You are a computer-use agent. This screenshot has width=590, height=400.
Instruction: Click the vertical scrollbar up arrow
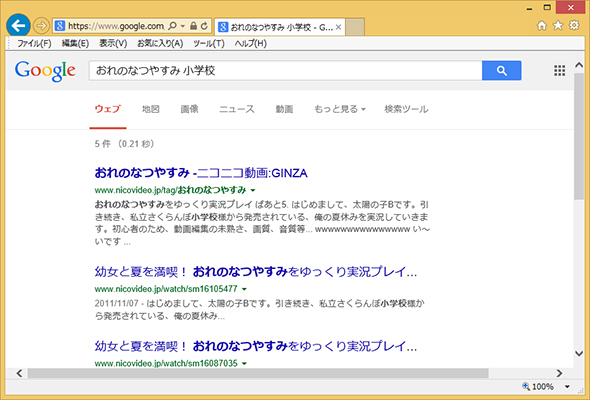pyautogui.click(x=579, y=65)
